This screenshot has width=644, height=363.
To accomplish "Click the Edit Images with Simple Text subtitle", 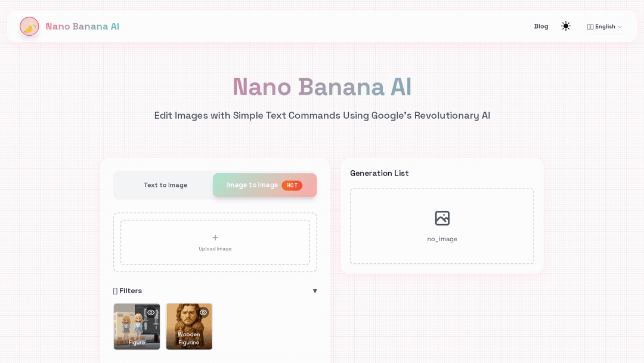I will click(322, 115).
